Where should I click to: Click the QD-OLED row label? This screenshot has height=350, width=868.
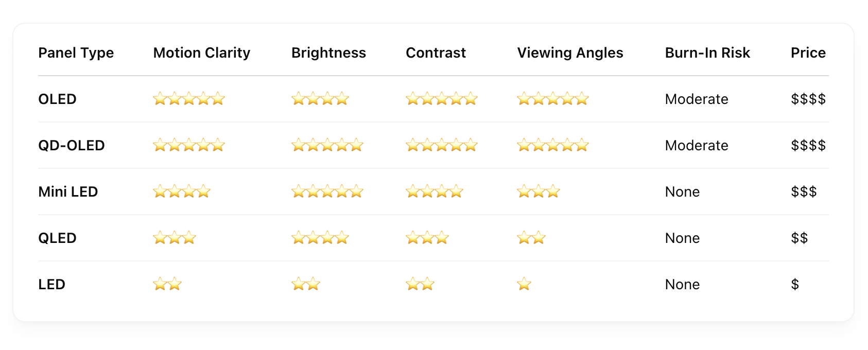pos(72,146)
